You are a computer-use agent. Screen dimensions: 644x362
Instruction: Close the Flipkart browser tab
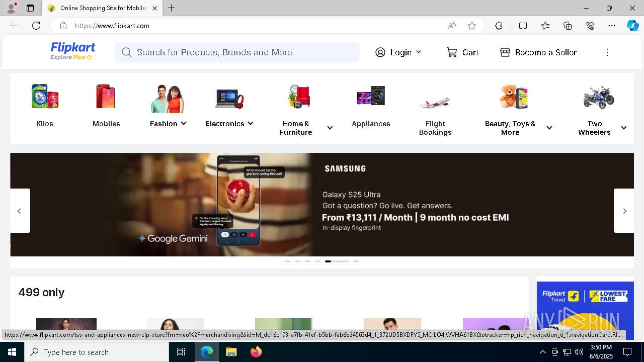pos(154,8)
